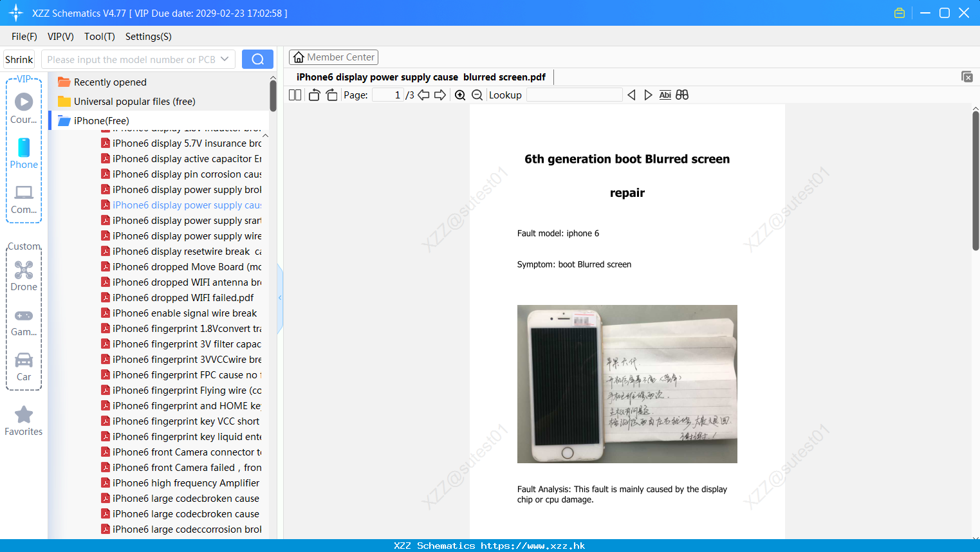980x552 pixels.
Task: Click the file tree vertical scrollbar
Action: click(x=273, y=97)
